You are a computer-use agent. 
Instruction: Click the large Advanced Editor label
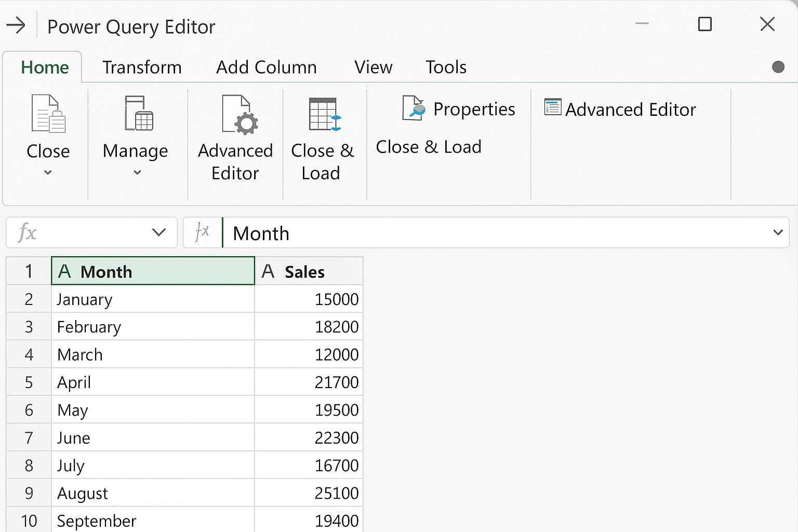[235, 162]
